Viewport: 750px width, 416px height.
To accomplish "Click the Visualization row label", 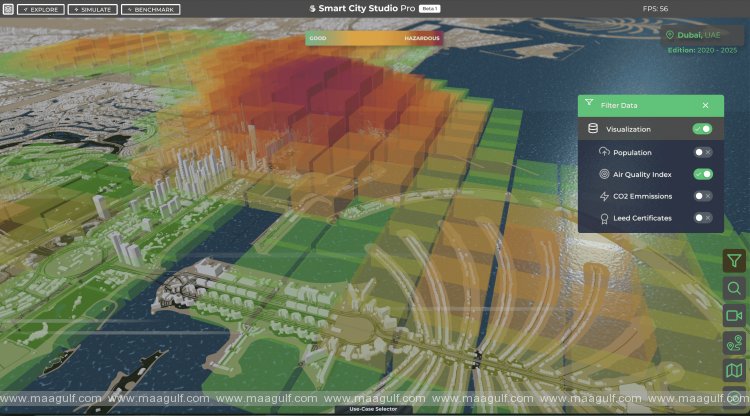I will pos(628,129).
